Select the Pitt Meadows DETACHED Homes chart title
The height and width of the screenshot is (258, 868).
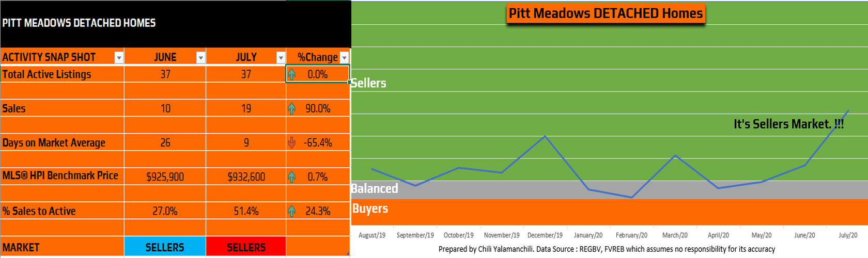pyautogui.click(x=606, y=13)
